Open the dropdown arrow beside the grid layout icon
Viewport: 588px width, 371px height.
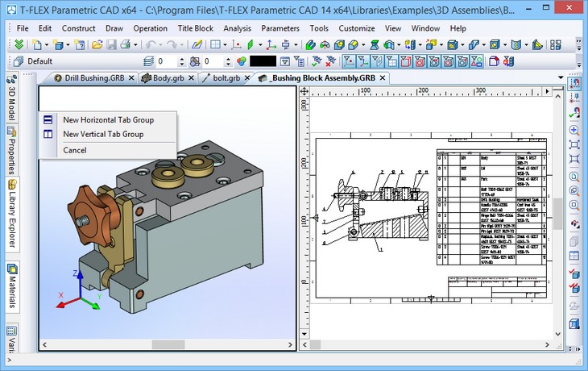click(225, 45)
